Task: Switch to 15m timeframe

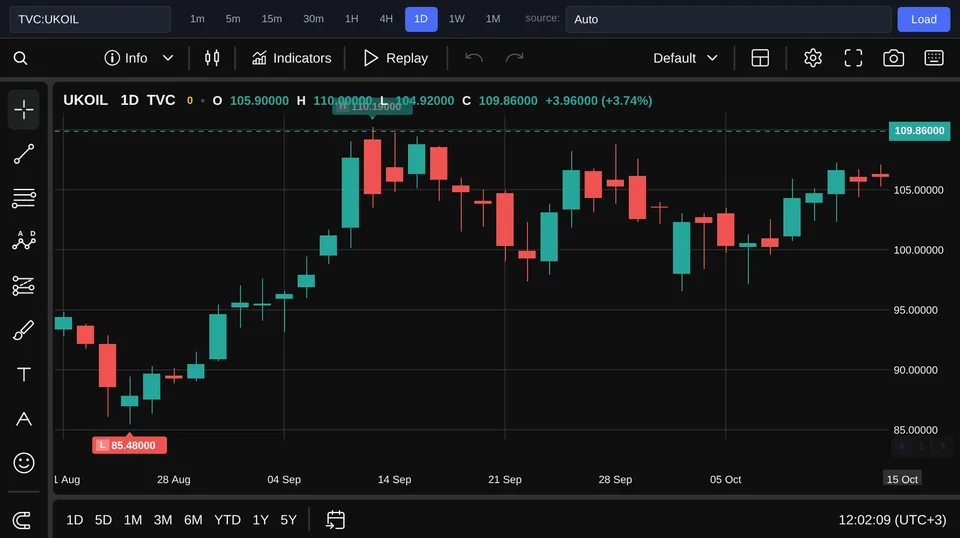Action: [x=272, y=19]
